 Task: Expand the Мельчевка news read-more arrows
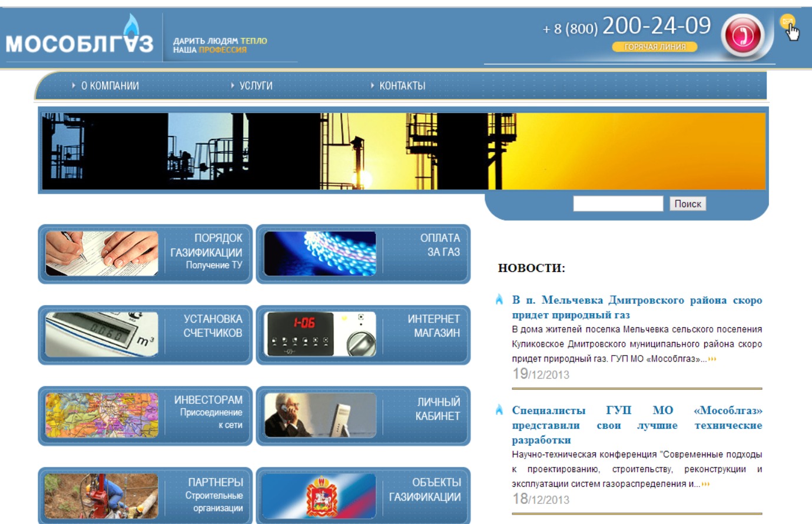[712, 359]
